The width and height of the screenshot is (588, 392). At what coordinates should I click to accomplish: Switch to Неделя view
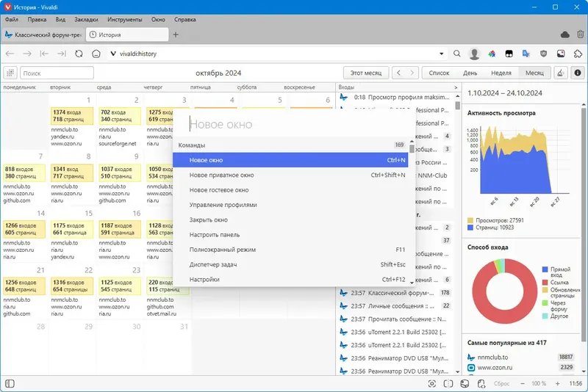[x=501, y=73]
